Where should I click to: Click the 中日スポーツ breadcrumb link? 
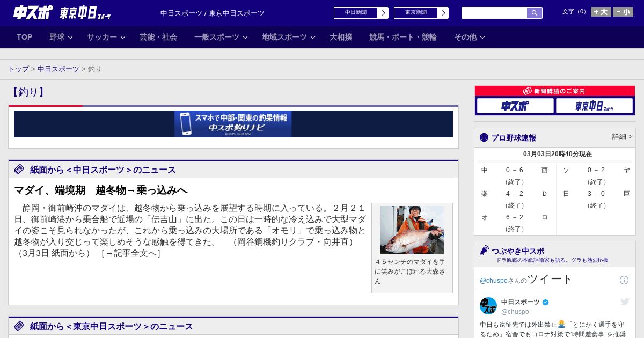click(58, 69)
